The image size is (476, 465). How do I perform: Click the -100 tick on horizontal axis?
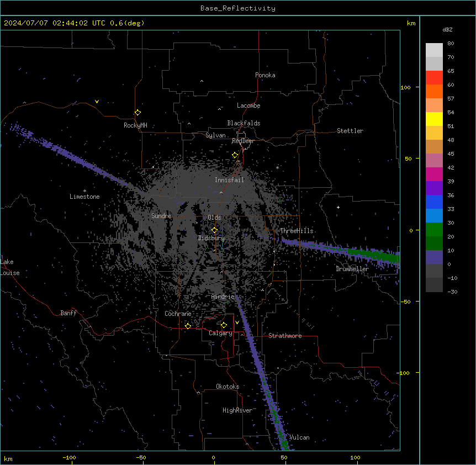click(x=69, y=457)
